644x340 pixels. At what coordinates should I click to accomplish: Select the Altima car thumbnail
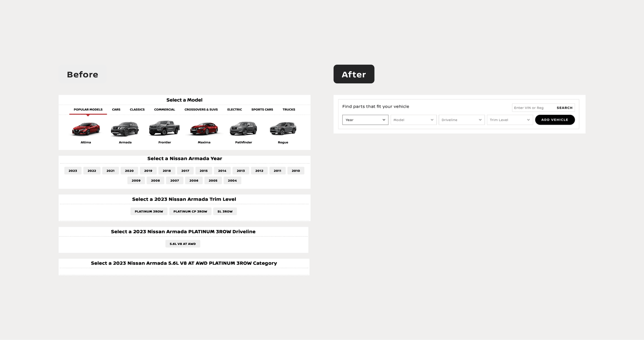tap(86, 129)
